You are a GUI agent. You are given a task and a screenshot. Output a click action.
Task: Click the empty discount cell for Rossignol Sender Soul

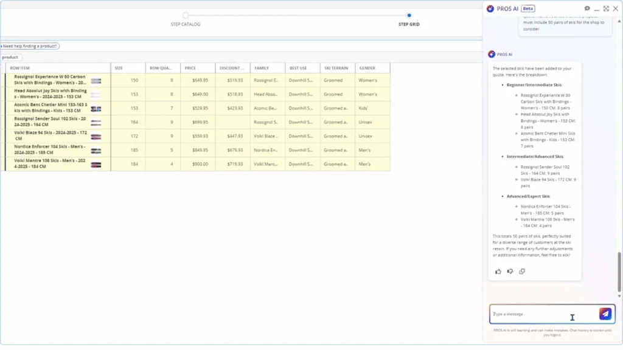(x=233, y=122)
